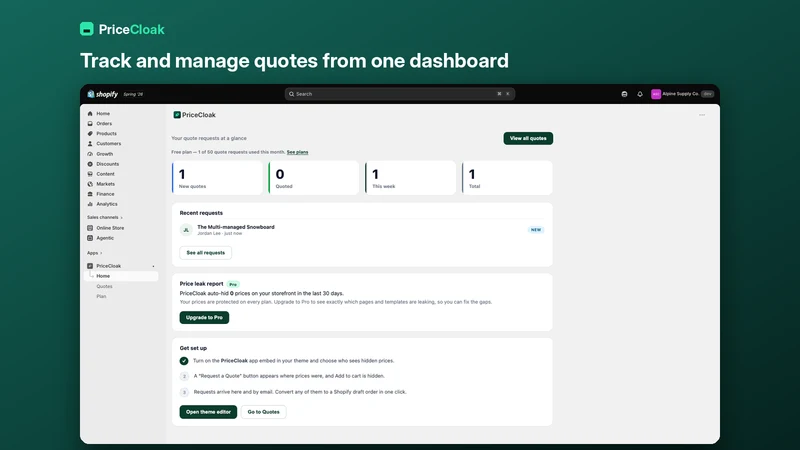Click the Go to Quotes button

click(x=263, y=412)
